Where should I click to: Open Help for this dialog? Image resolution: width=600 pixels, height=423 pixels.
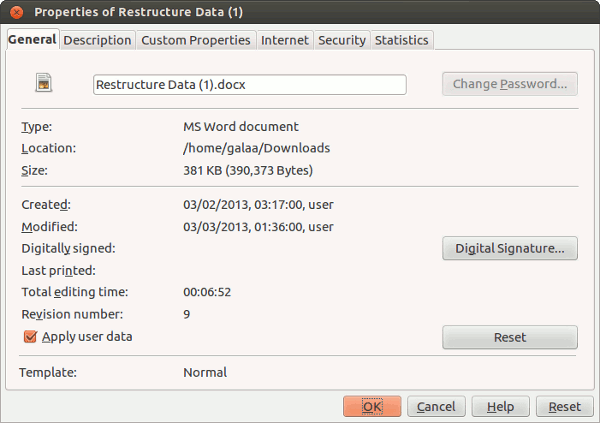pyautogui.click(x=500, y=407)
